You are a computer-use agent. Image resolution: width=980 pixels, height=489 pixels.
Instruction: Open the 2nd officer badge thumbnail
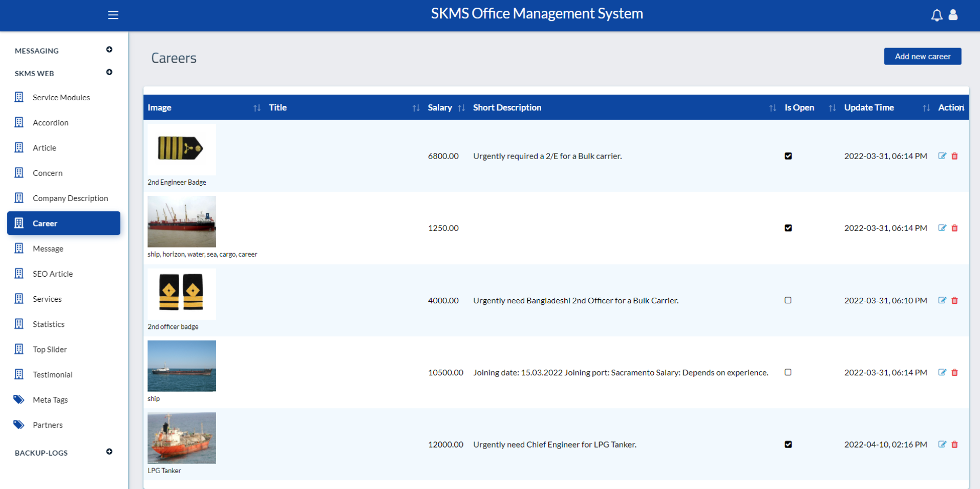tap(182, 294)
